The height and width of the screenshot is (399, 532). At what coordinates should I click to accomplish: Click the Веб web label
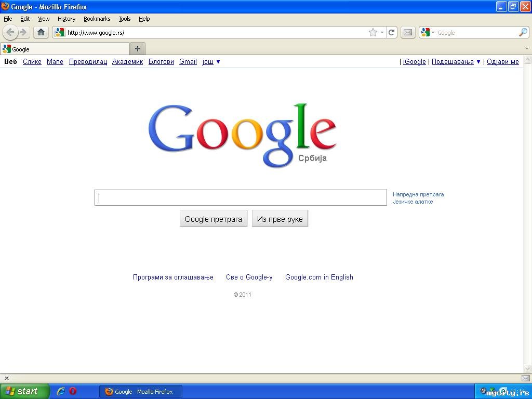click(x=10, y=61)
